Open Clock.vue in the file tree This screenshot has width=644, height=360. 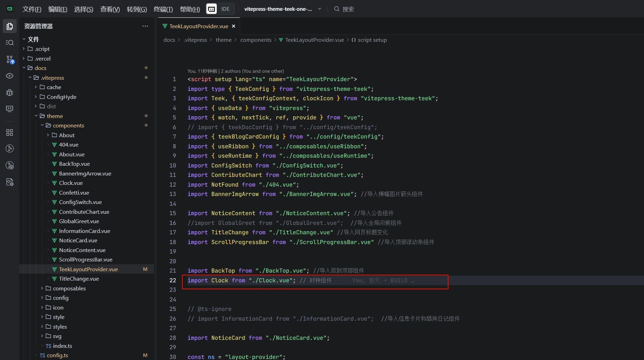click(71, 183)
